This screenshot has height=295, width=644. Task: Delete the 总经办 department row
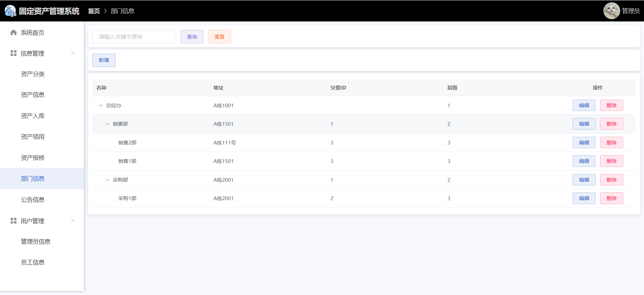pyautogui.click(x=611, y=105)
